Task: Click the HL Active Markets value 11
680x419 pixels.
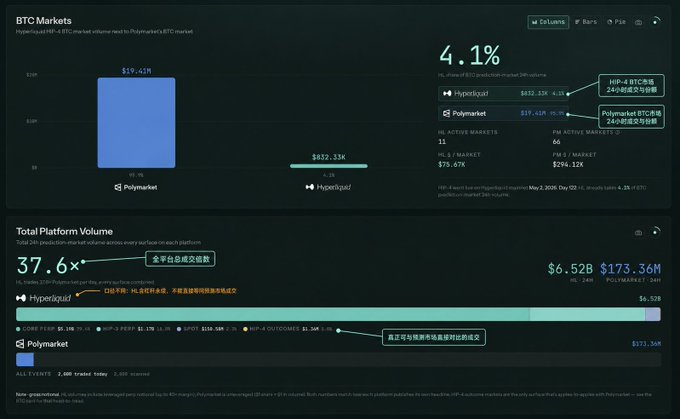Action: [x=442, y=142]
